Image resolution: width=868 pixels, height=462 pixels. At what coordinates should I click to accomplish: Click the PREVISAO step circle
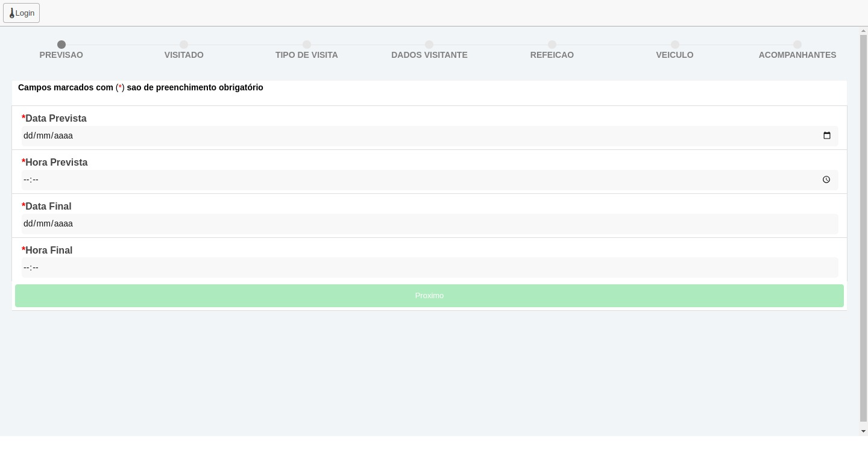pos(61,45)
